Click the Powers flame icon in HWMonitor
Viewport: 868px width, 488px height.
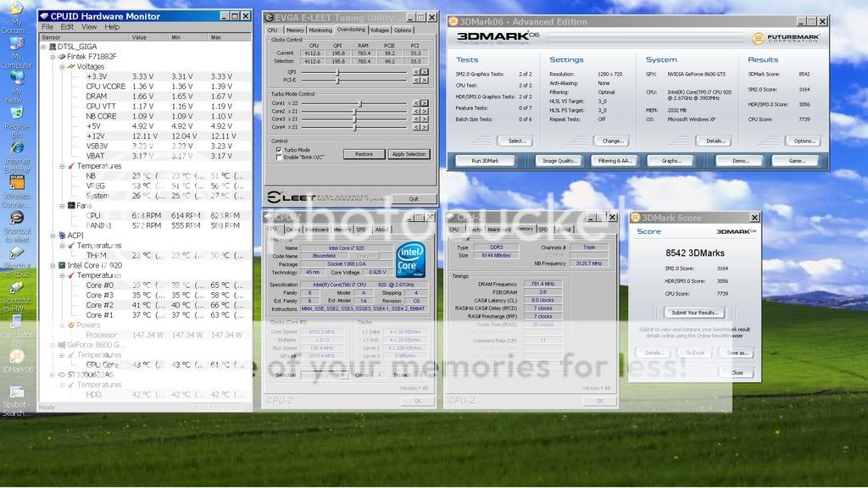[x=71, y=324]
